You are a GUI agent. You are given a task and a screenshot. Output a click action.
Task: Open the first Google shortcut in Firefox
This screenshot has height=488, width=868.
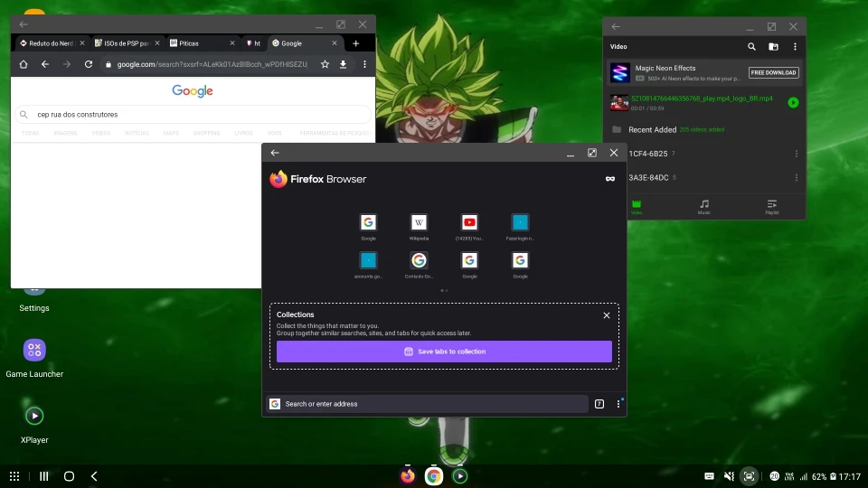click(368, 227)
